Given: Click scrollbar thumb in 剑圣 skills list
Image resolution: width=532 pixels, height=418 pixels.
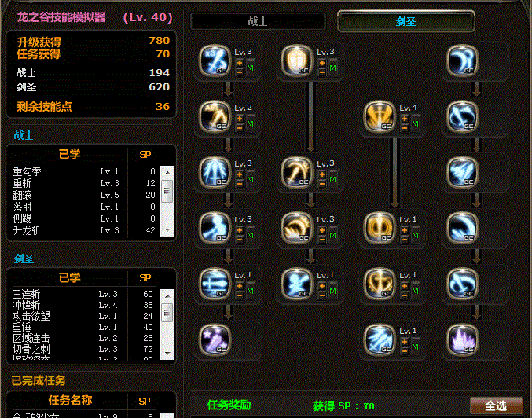Looking at the screenshot, I should 167,313.
